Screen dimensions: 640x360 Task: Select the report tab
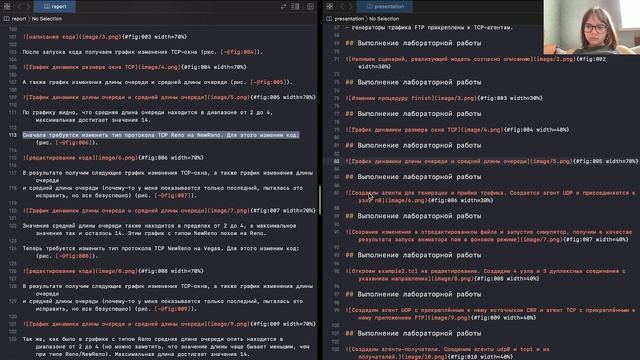pyautogui.click(x=55, y=7)
